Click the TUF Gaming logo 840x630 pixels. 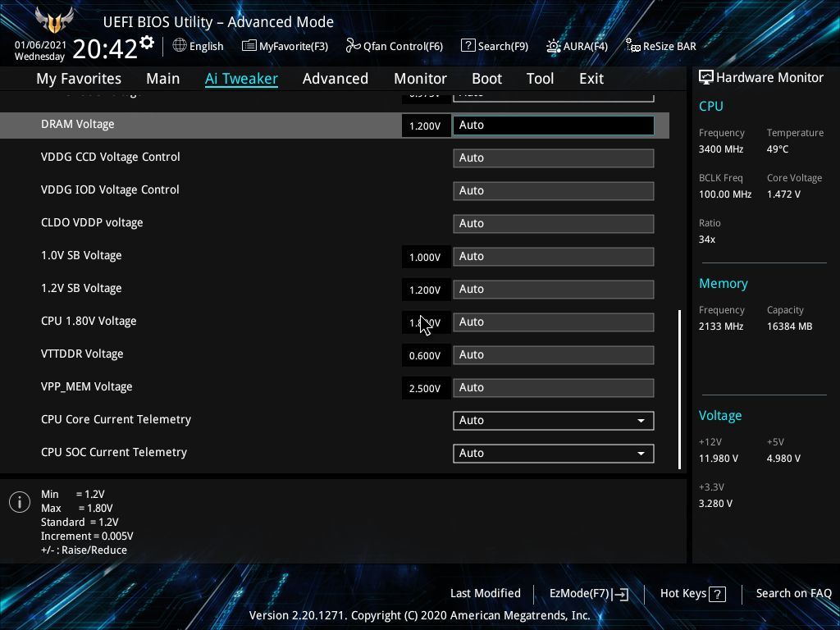(54, 21)
